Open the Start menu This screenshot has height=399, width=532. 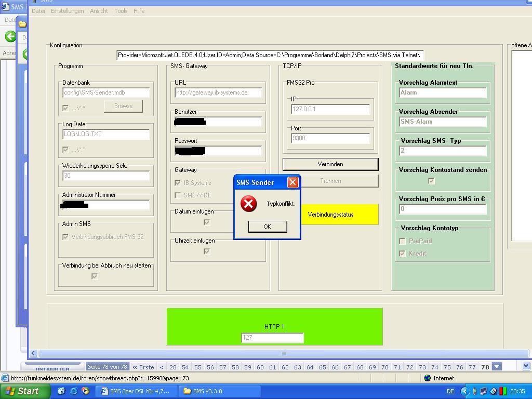[22, 391]
